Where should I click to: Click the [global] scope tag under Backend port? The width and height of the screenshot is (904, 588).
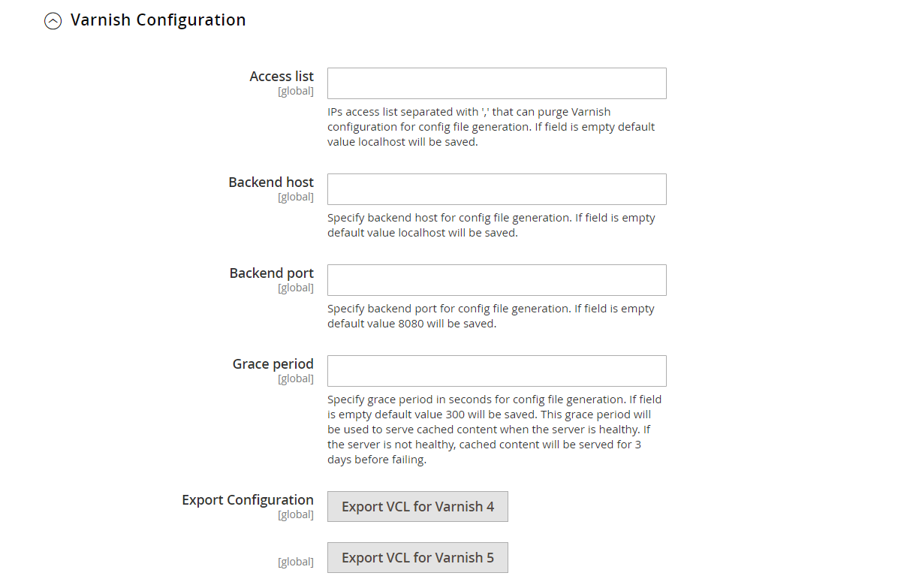296,288
